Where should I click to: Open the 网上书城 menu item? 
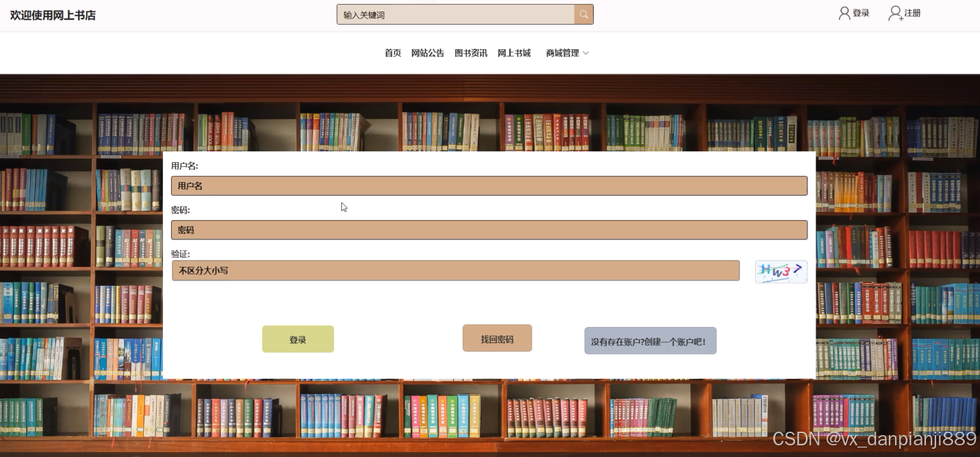pyautogui.click(x=514, y=53)
